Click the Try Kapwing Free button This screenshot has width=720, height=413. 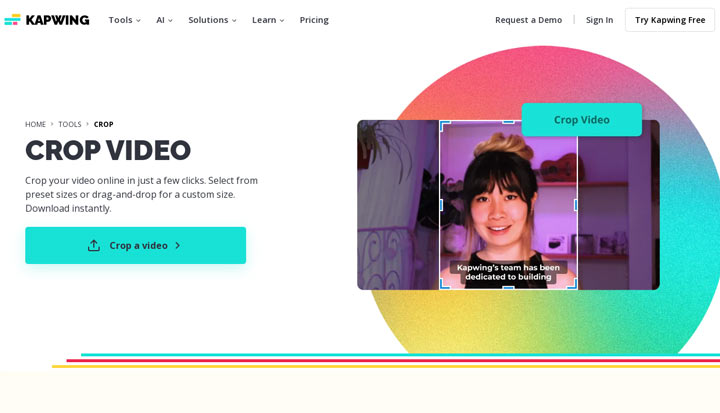(670, 20)
